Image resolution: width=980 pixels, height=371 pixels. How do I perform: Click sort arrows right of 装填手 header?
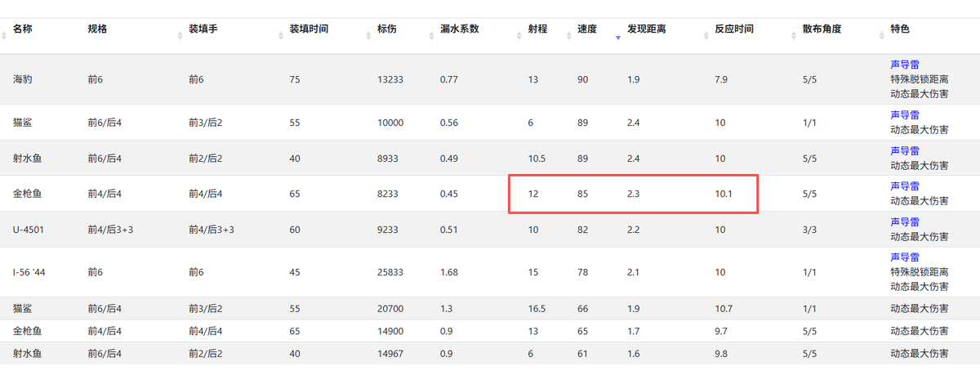(280, 36)
